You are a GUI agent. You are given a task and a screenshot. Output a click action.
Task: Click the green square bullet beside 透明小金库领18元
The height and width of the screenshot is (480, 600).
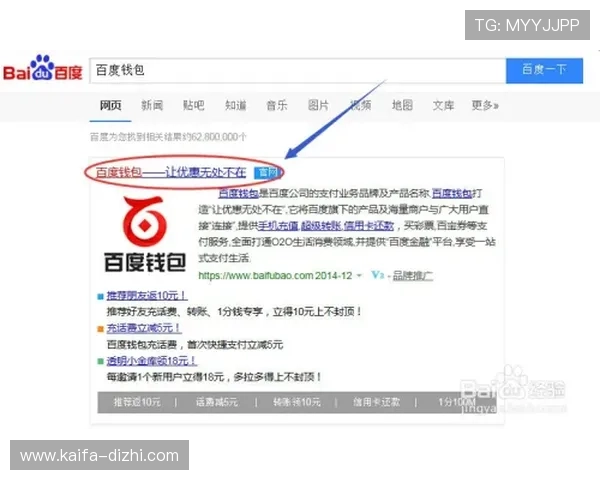pos(101,361)
